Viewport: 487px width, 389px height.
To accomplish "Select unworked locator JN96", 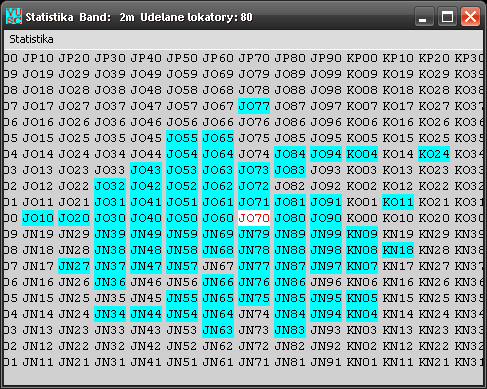I will [x=326, y=282].
